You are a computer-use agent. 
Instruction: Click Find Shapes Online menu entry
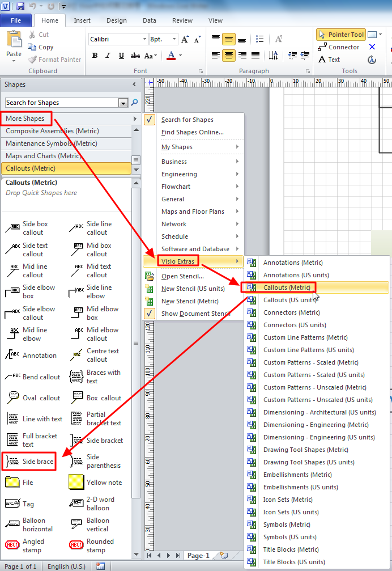(193, 132)
